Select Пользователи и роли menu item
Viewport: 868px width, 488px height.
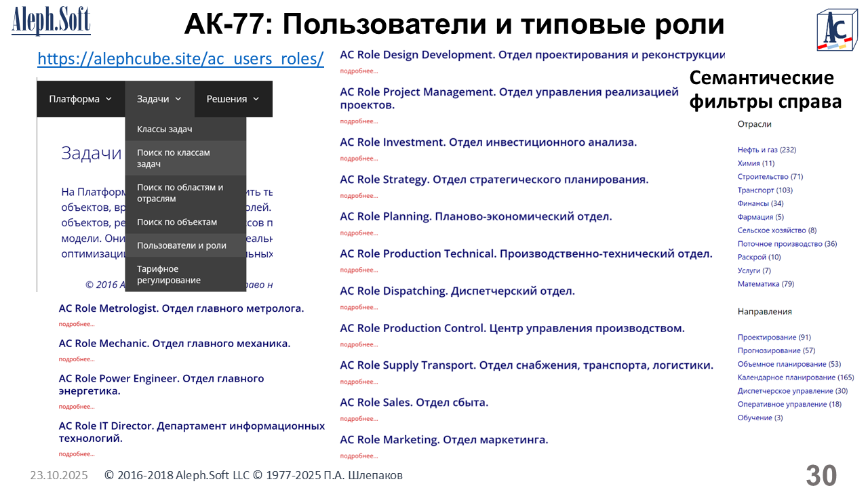(x=182, y=245)
